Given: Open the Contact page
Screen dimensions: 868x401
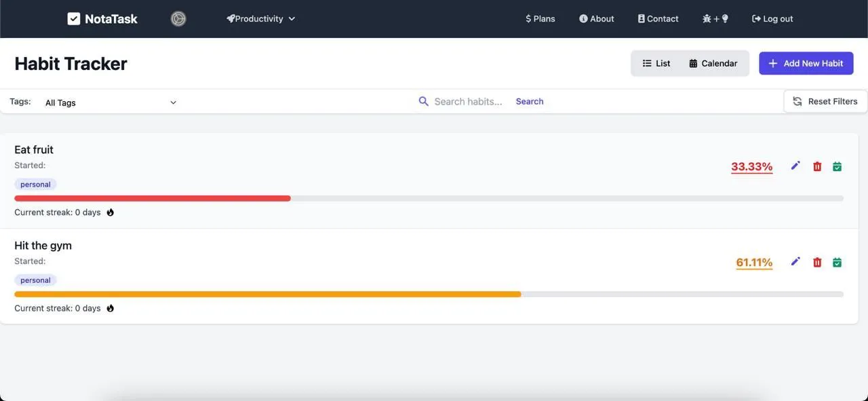Looking at the screenshot, I should [x=658, y=19].
